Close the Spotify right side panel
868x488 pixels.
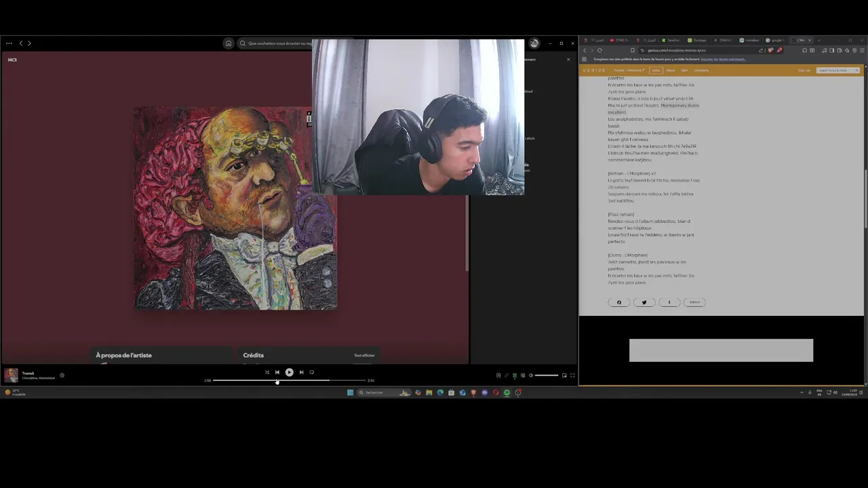[568, 60]
